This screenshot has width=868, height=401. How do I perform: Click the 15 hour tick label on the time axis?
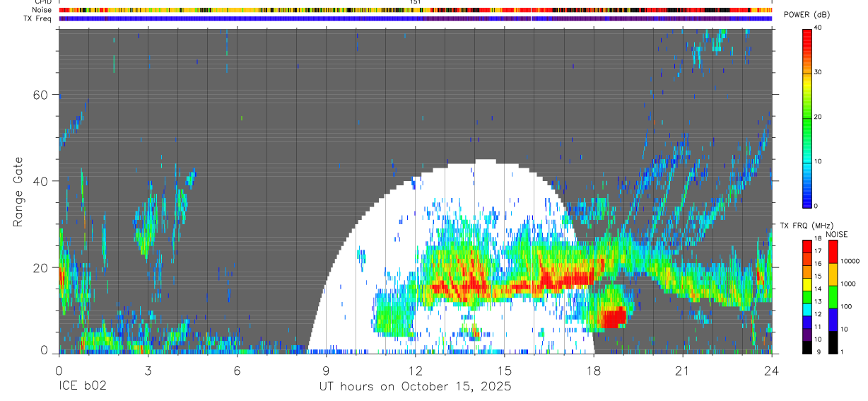pos(505,370)
